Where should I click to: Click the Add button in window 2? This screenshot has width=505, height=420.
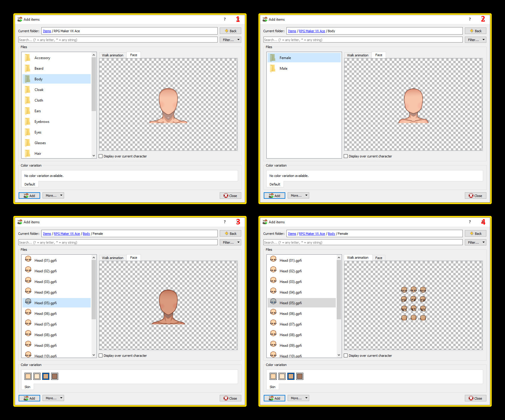pyautogui.click(x=274, y=196)
